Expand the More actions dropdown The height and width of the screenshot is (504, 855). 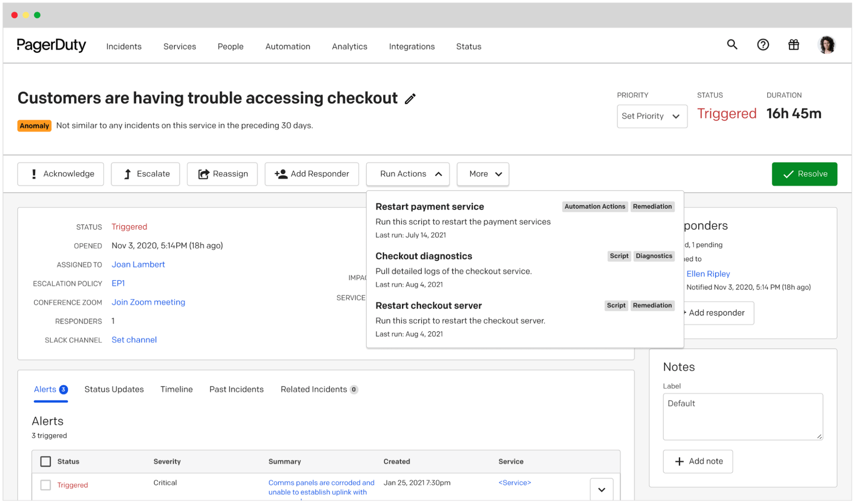coord(483,174)
